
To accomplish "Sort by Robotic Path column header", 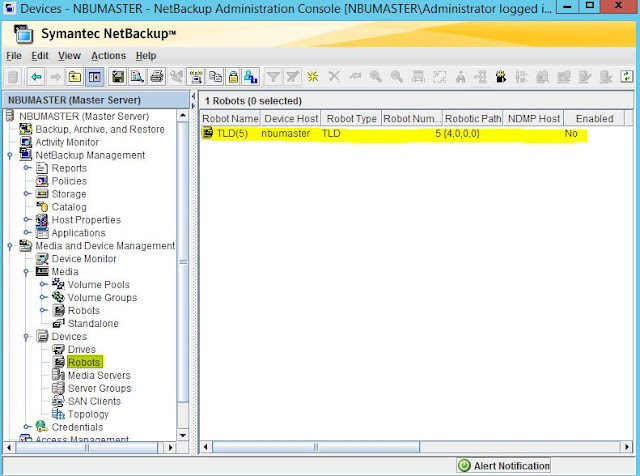I will coord(473,118).
